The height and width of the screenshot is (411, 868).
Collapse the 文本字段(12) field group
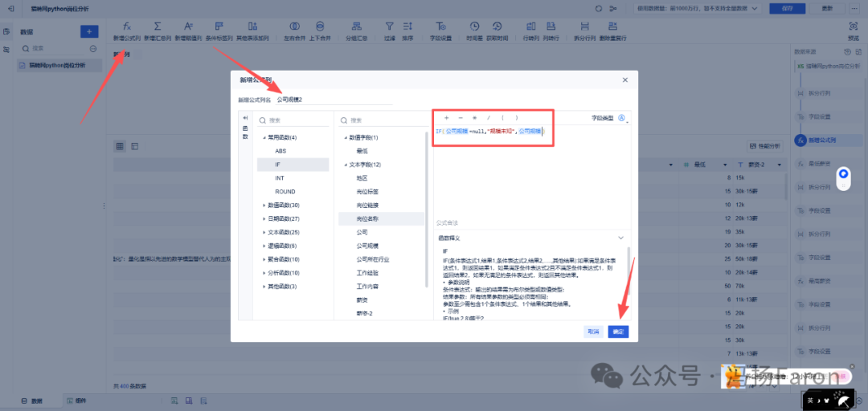point(346,165)
